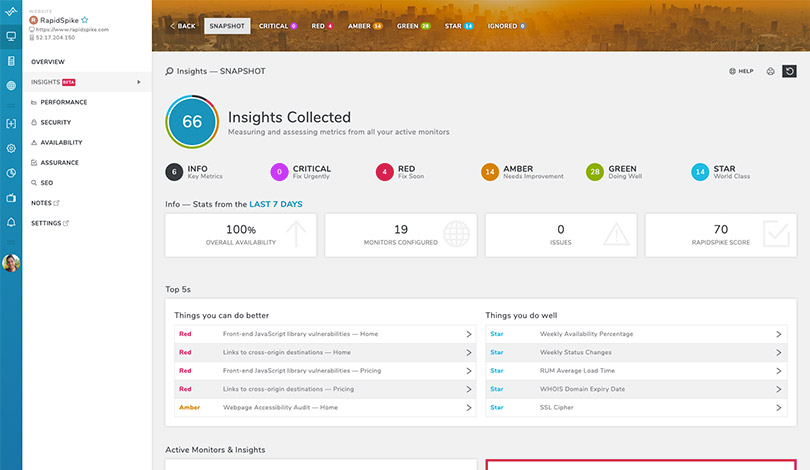Viewport: 810px width, 470px height.
Task: Select the 'SSL Cipher' row text
Action: pos(557,408)
